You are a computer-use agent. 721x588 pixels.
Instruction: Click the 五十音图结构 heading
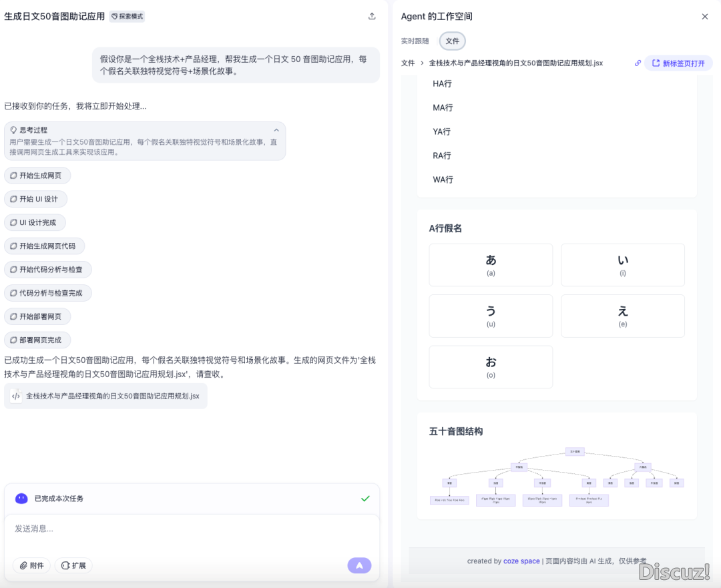(456, 431)
